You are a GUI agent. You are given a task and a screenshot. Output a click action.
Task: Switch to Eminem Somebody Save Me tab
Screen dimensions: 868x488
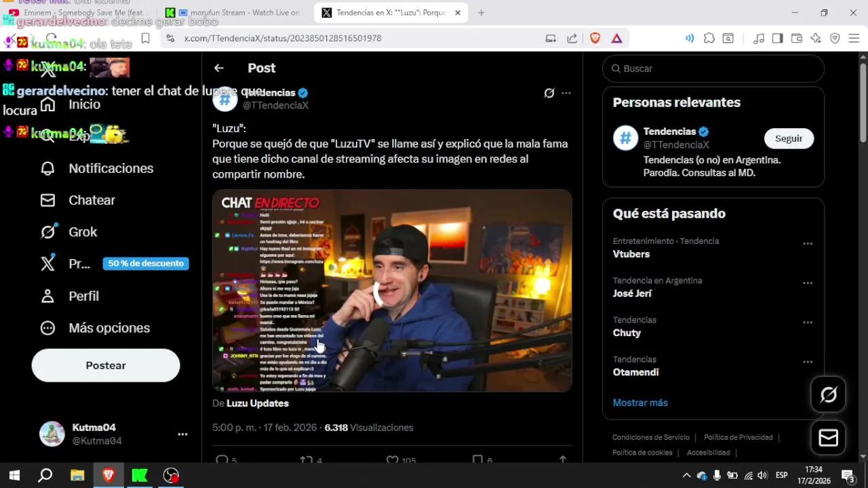79,13
